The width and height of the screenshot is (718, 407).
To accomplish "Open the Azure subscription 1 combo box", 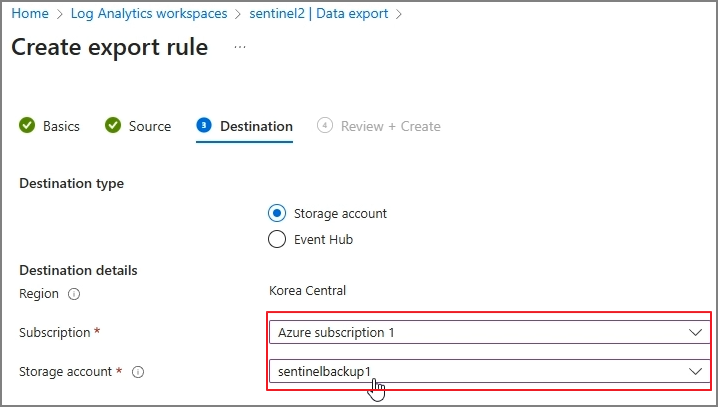I will click(490, 332).
